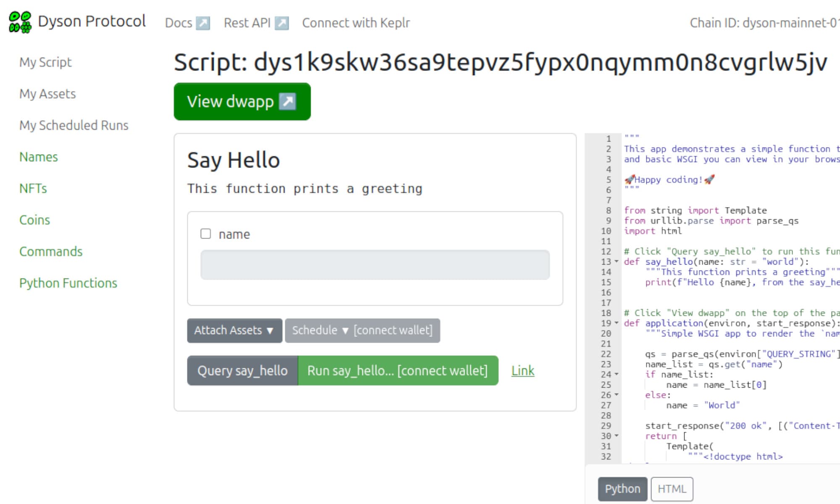Go to Commands in the sidebar
840x504 pixels.
(x=51, y=251)
